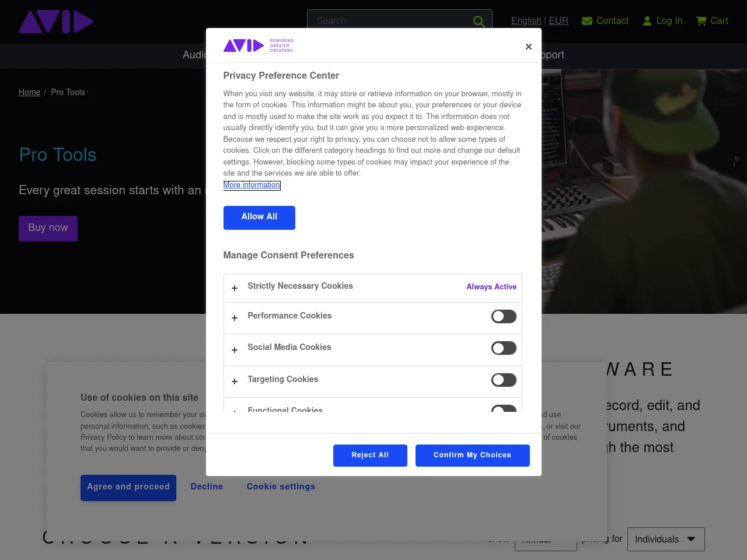Click the Individuals dropdown arrow
Screen dimensions: 747x560
pyautogui.click(x=692, y=539)
